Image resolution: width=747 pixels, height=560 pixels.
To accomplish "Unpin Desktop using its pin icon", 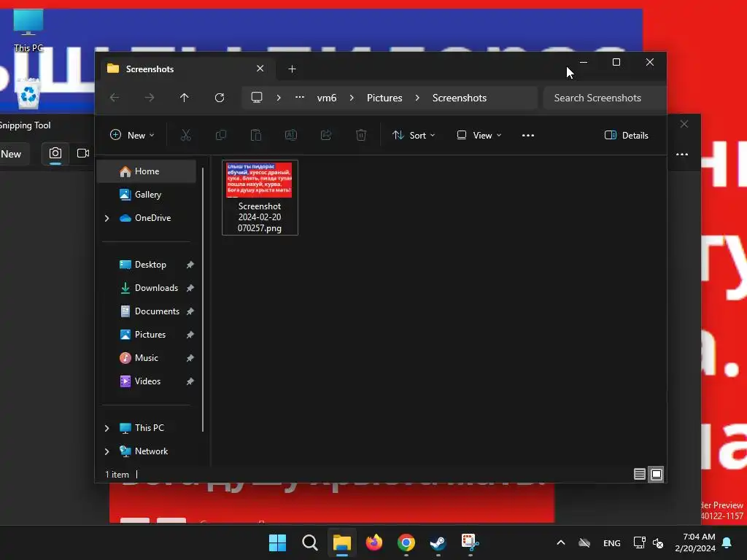I will point(190,265).
